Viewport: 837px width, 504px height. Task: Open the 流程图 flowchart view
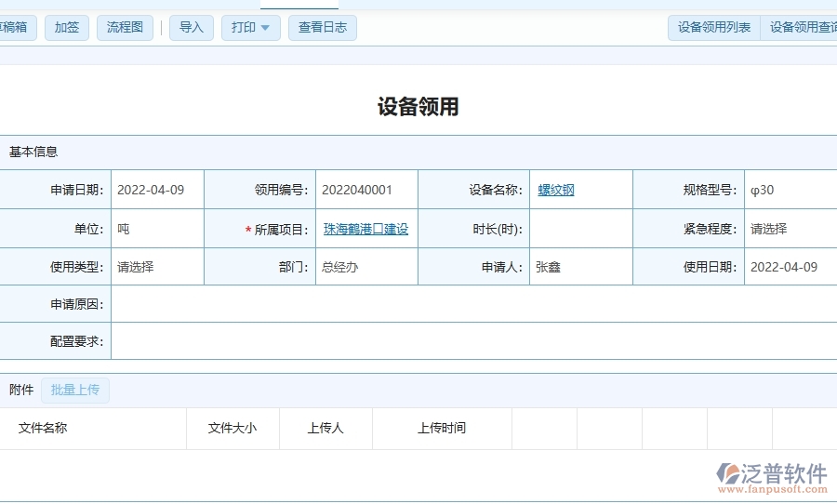[x=125, y=28]
